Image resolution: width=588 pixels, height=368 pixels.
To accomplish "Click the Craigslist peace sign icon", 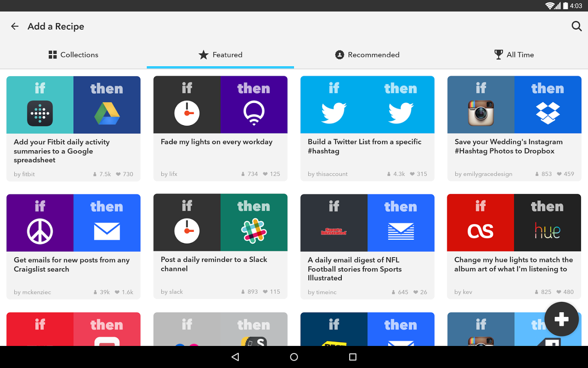I will (40, 231).
